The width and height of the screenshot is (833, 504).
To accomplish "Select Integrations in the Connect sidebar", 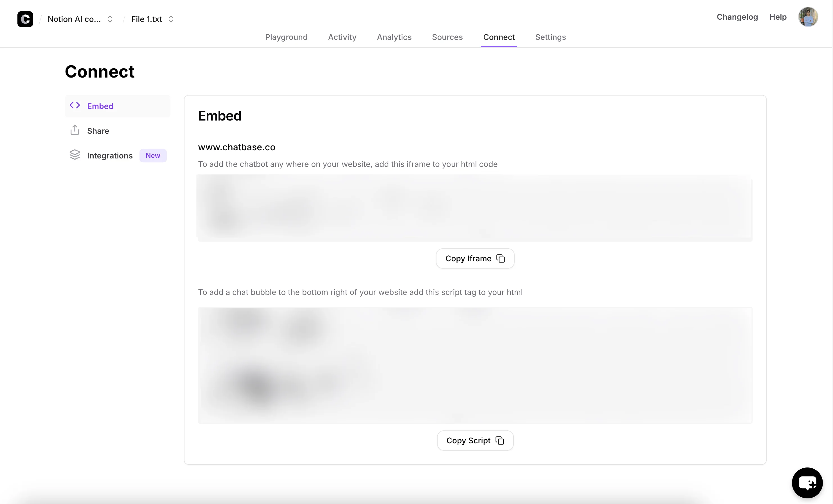I will pyautogui.click(x=109, y=156).
